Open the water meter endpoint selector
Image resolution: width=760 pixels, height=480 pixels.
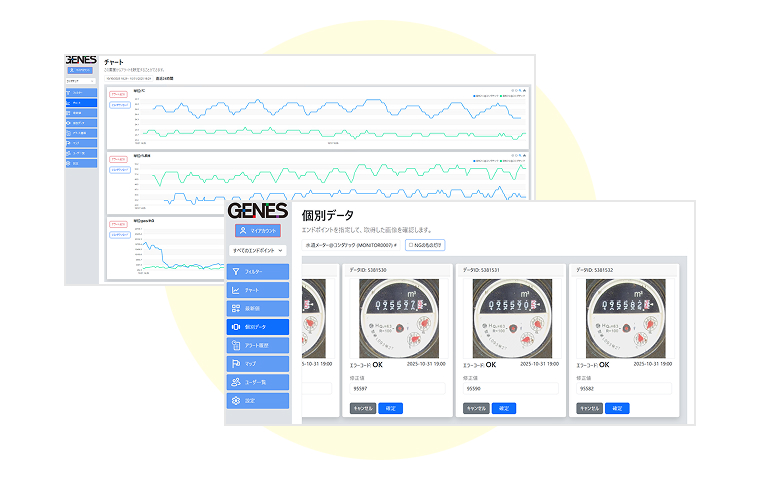click(349, 244)
